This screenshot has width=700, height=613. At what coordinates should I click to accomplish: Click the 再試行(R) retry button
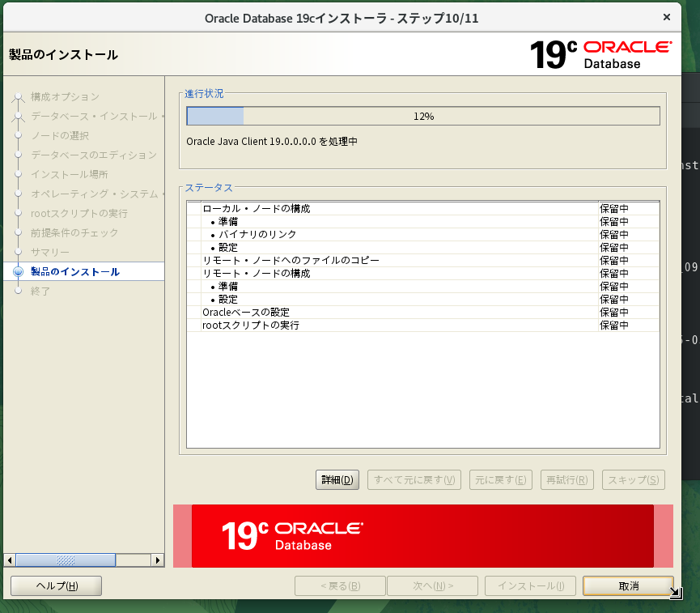[x=567, y=480]
